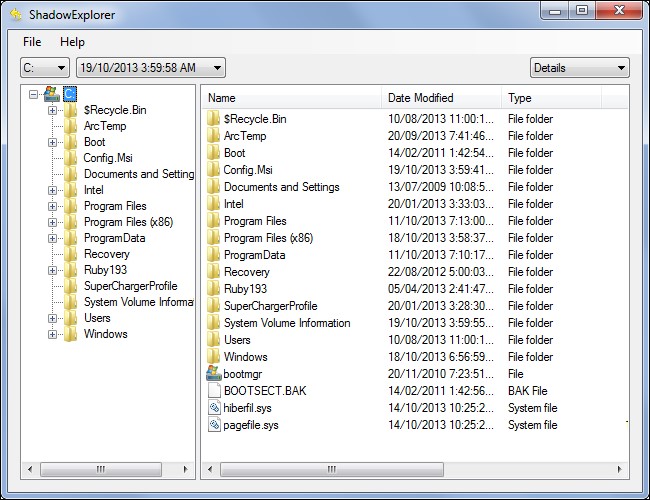The height and width of the screenshot is (500, 650).
Task: Expand $Recycle.Bin in the folder tree
Action: [x=52, y=110]
